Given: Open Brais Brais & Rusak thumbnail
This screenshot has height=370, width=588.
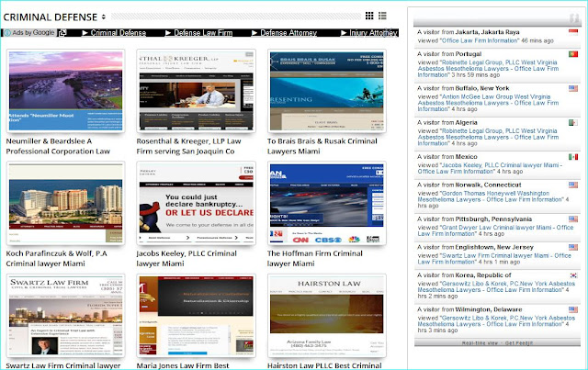Looking at the screenshot, I should pos(327,91).
